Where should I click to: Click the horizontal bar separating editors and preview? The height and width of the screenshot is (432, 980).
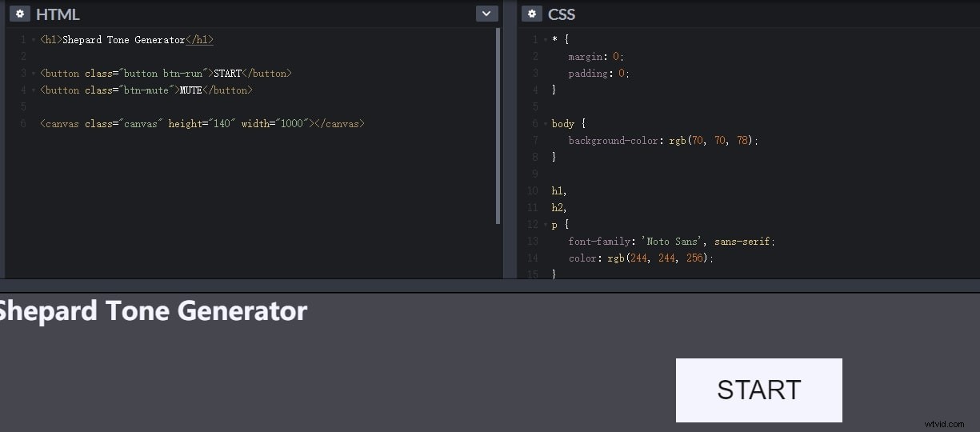point(490,286)
